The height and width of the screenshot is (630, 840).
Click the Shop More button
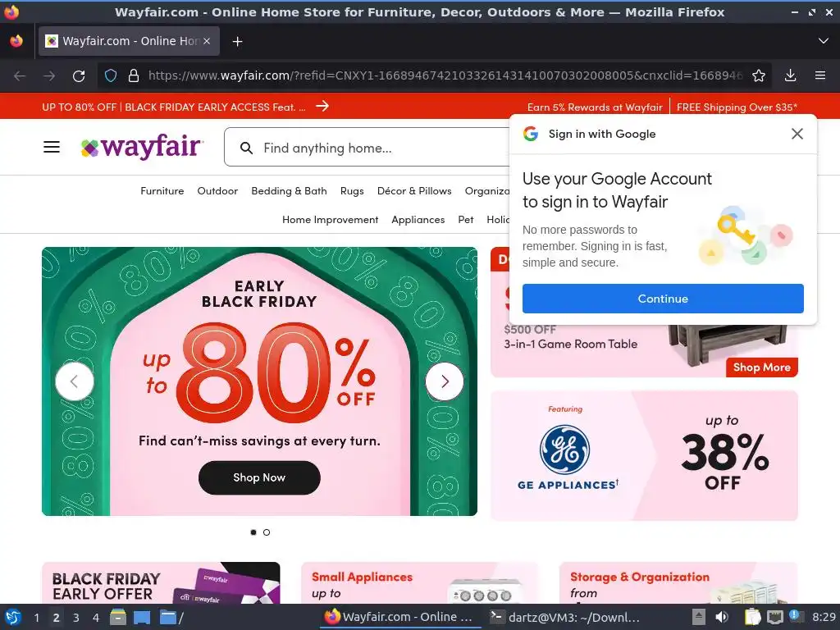(x=762, y=367)
